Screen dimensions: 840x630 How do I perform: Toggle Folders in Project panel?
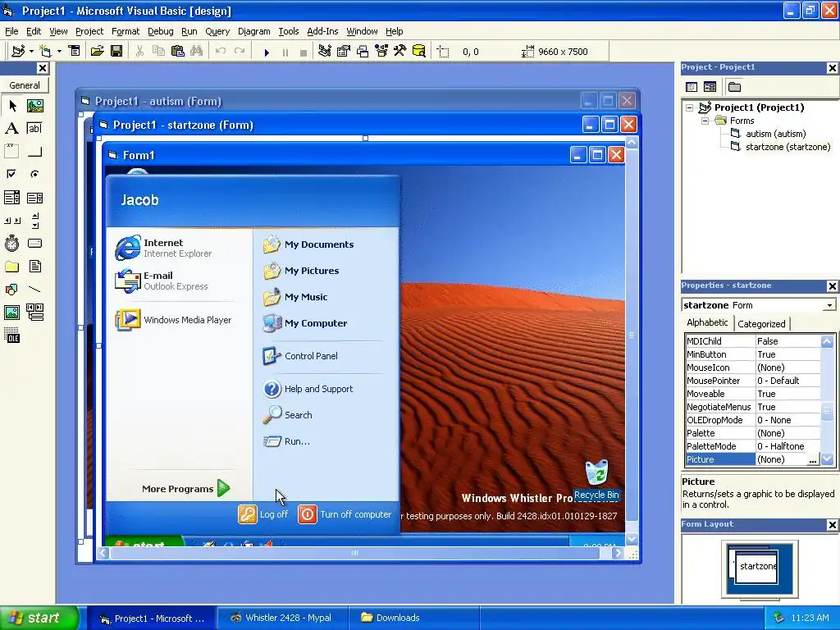point(734,87)
